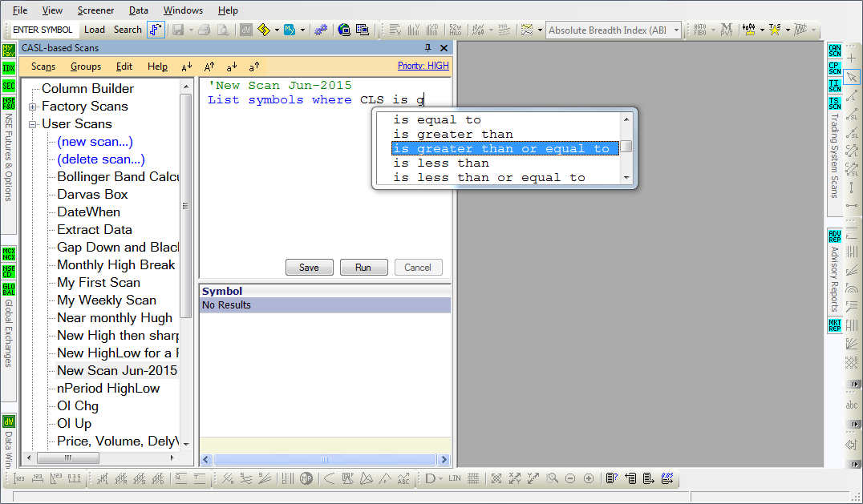Click the zoom out minus circle icon
The width and height of the screenshot is (863, 504).
[570, 478]
